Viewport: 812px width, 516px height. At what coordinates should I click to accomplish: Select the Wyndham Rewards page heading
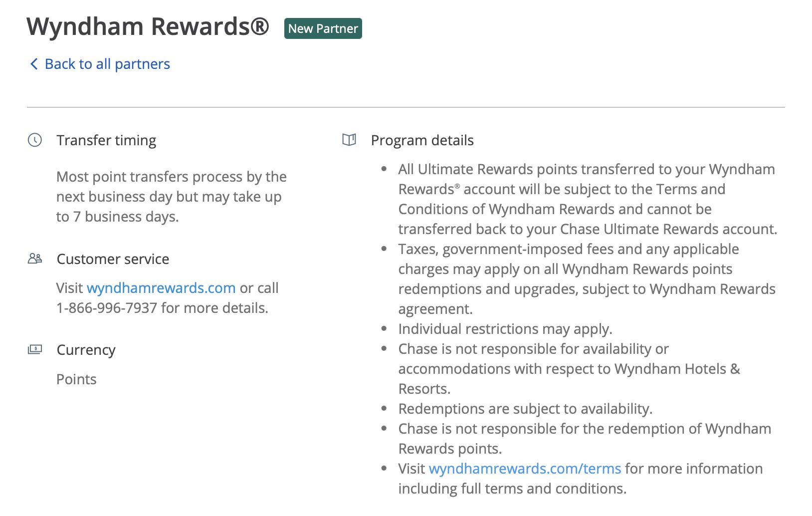tap(148, 27)
